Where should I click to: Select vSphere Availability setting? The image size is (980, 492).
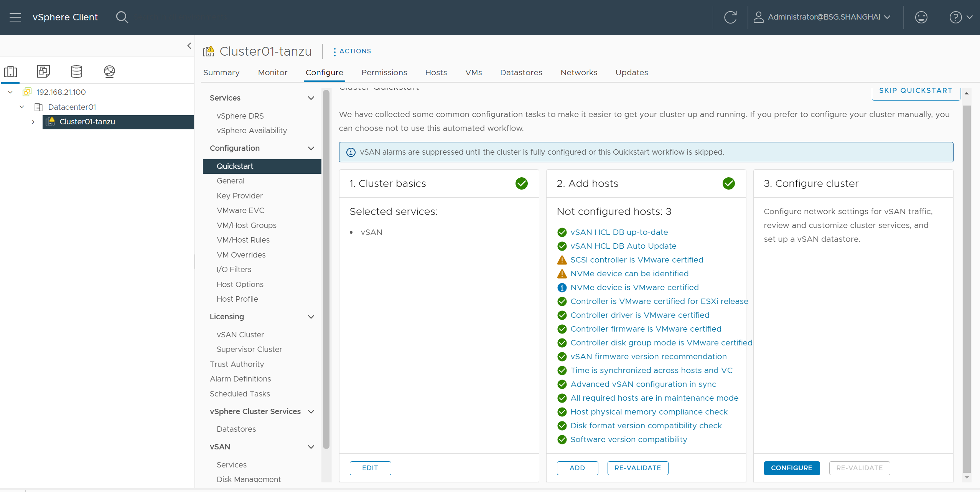point(251,130)
